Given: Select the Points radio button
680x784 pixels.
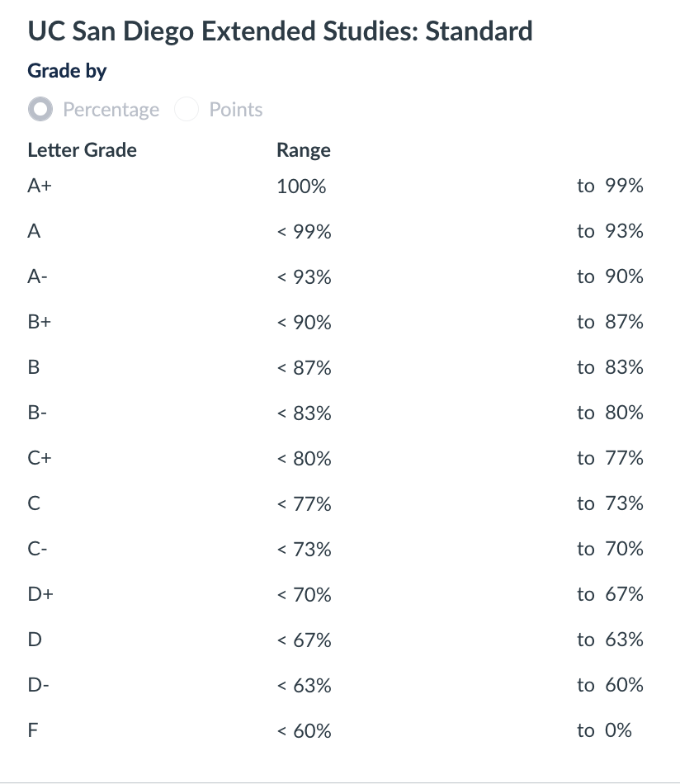Looking at the screenshot, I should [x=187, y=109].
